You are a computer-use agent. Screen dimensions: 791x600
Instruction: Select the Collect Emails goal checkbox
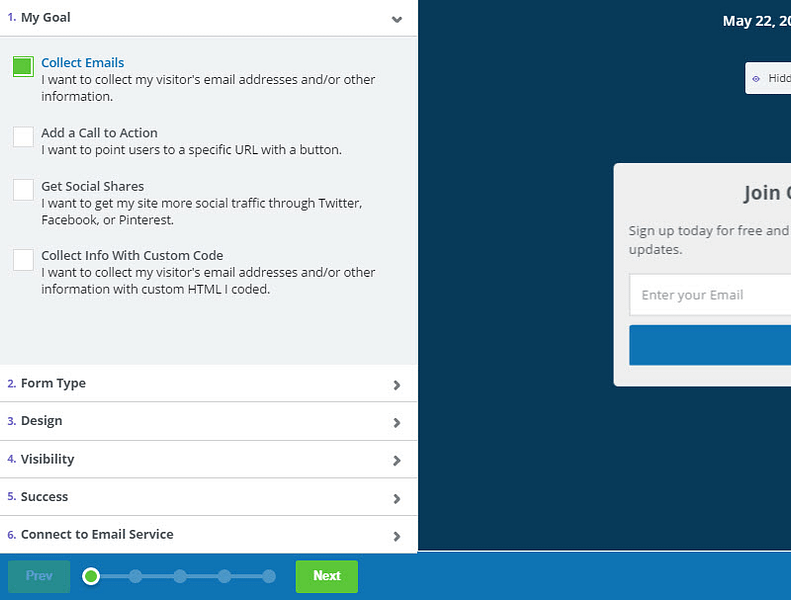pos(23,67)
